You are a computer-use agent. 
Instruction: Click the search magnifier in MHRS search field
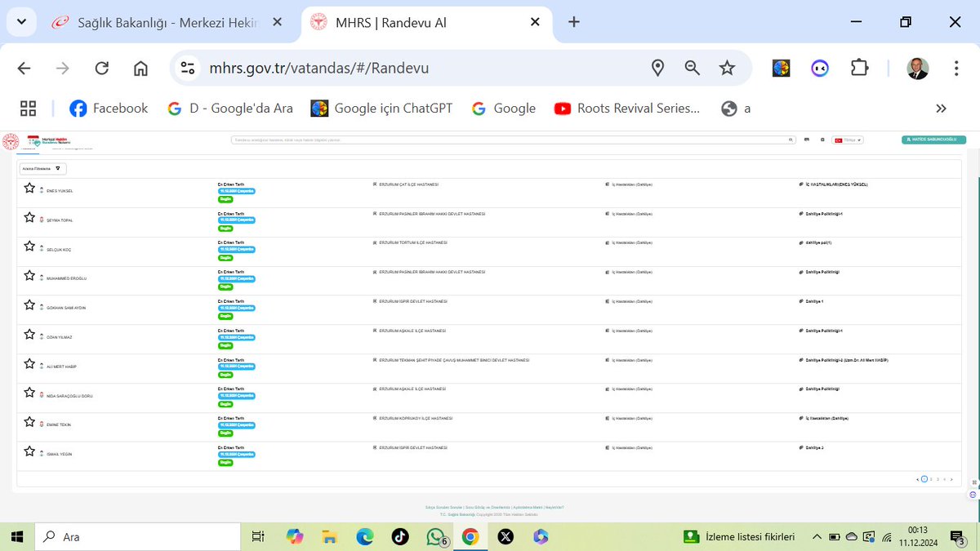[791, 140]
